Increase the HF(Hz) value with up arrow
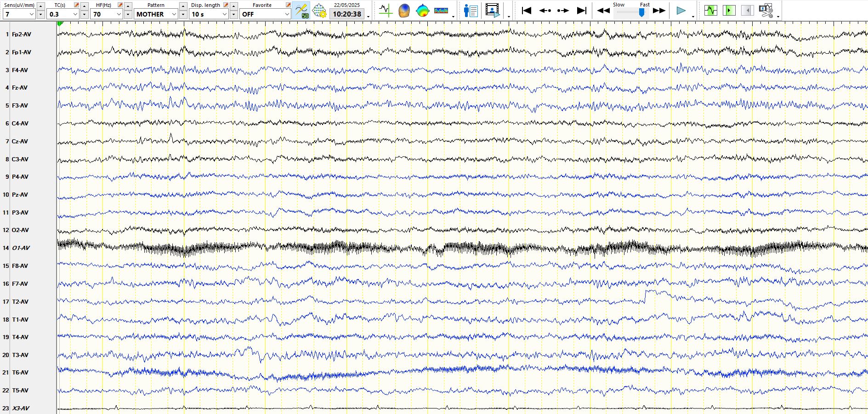 pos(128,6)
